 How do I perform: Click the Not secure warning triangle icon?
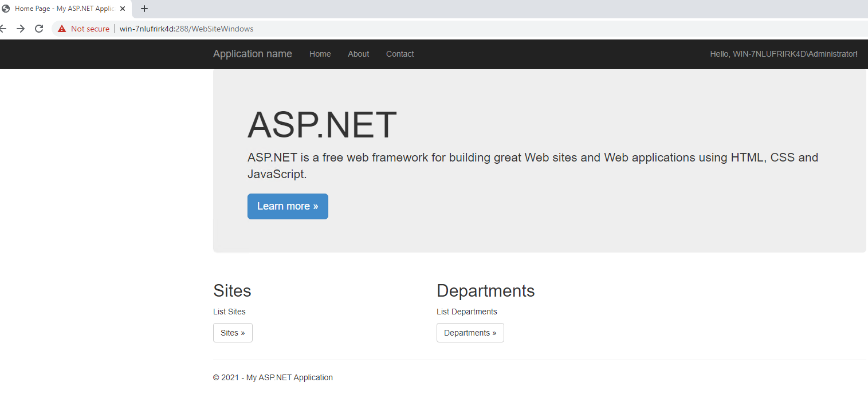(x=62, y=29)
